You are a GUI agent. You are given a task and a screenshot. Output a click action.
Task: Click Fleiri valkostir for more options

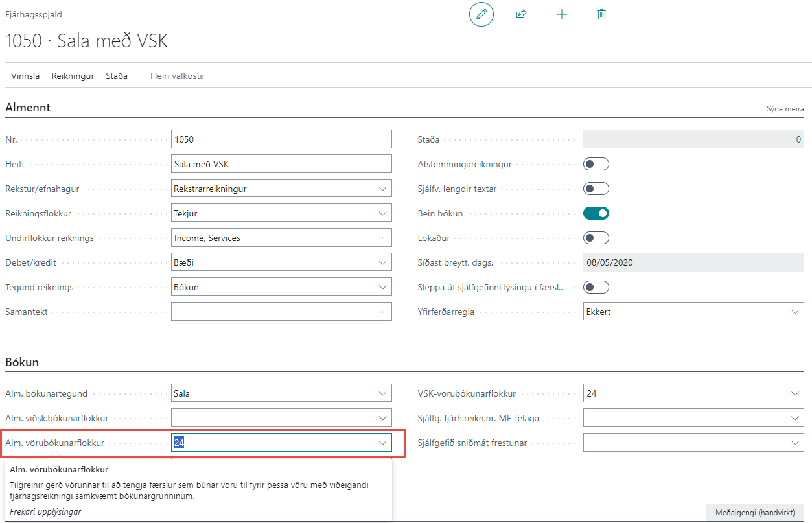pos(178,76)
